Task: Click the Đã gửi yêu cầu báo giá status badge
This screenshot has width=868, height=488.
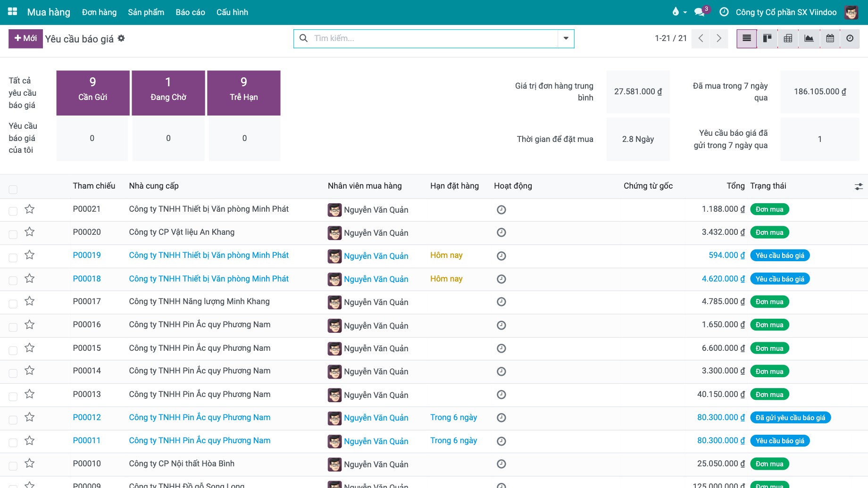Action: pyautogui.click(x=790, y=418)
